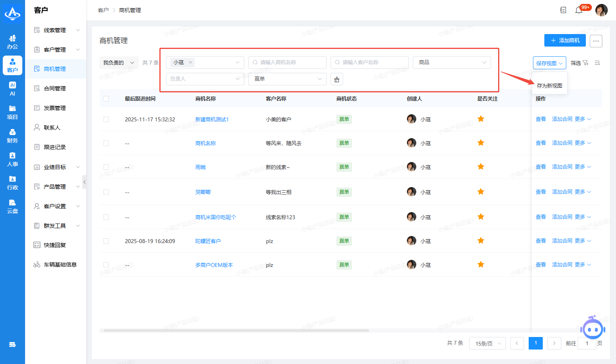Open the notification bell icon
The width and height of the screenshot is (616, 364).
click(x=578, y=10)
